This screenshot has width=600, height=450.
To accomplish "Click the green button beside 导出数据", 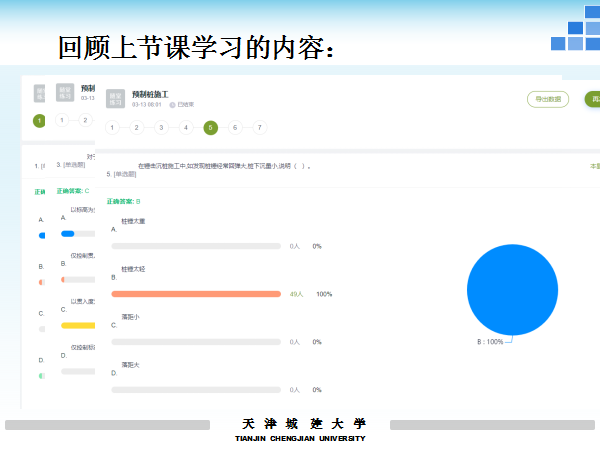I will (x=592, y=99).
